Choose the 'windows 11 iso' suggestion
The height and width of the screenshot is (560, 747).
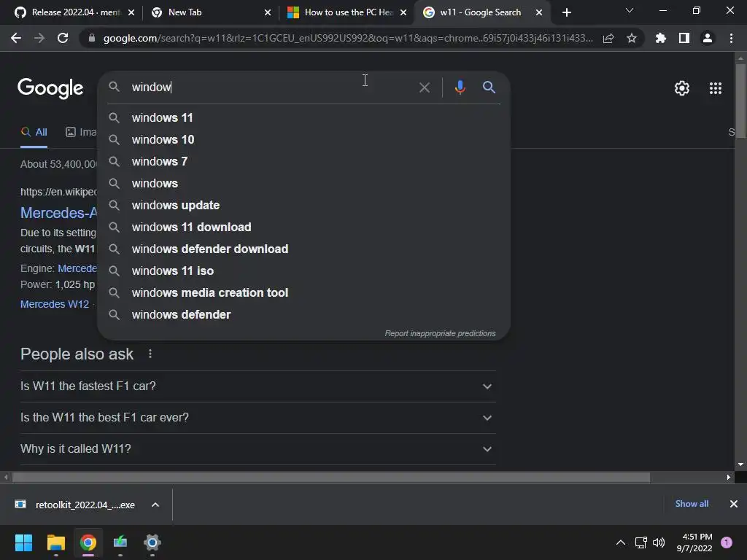click(304, 271)
